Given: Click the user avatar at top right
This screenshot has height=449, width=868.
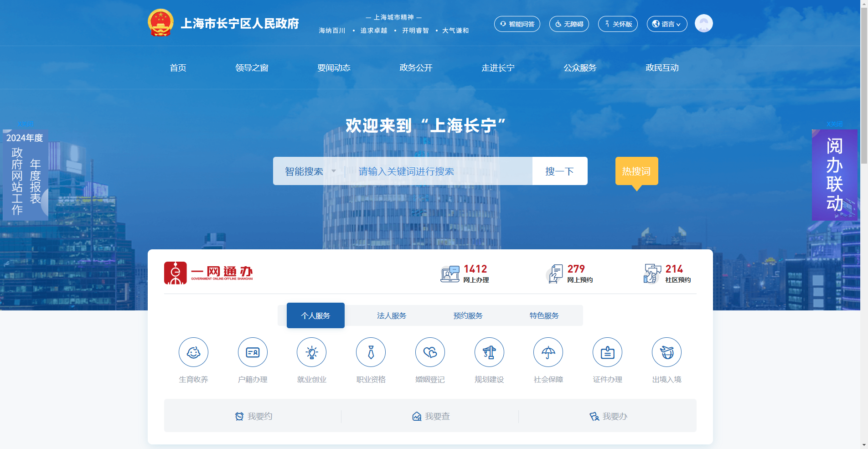Looking at the screenshot, I should (703, 23).
